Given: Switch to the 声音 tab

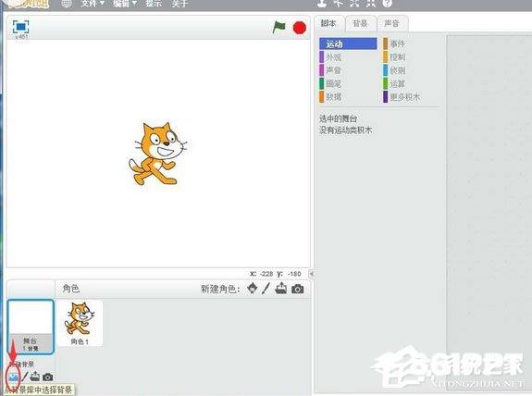Looking at the screenshot, I should [x=392, y=24].
